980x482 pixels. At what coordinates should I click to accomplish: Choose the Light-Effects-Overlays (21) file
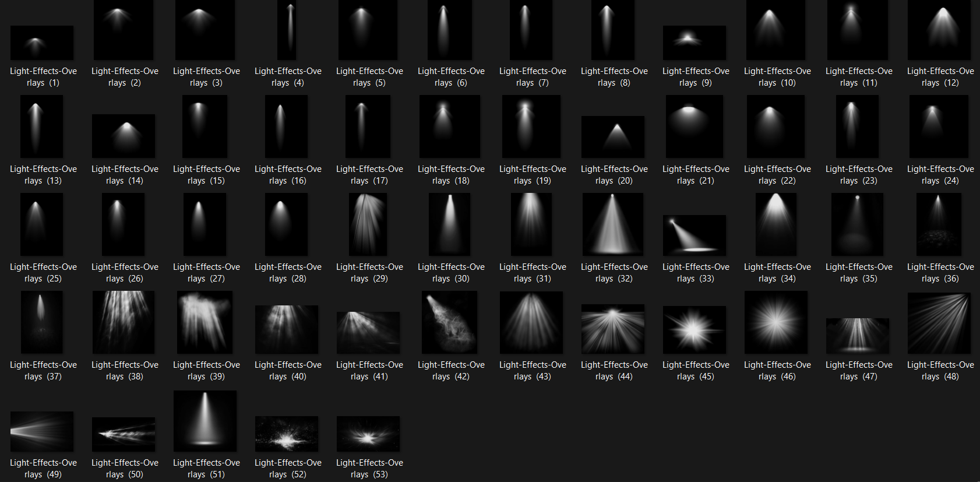click(695, 126)
